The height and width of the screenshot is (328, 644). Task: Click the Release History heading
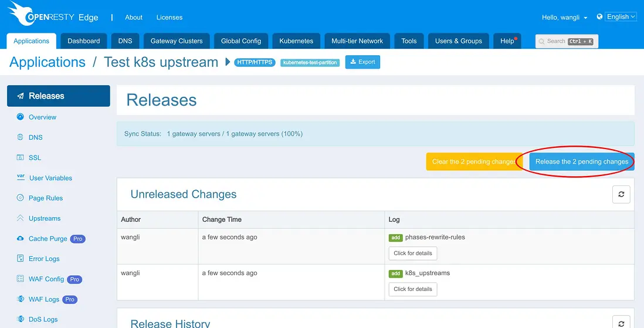(x=171, y=323)
